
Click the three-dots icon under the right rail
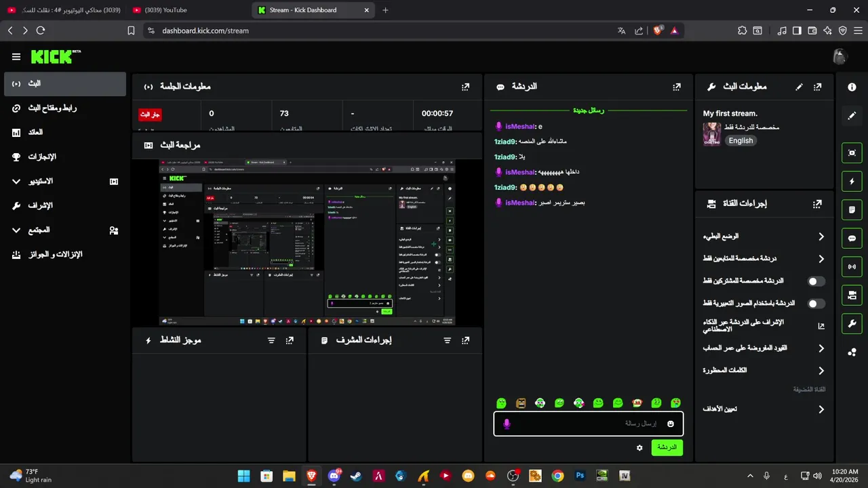pyautogui.click(x=852, y=352)
